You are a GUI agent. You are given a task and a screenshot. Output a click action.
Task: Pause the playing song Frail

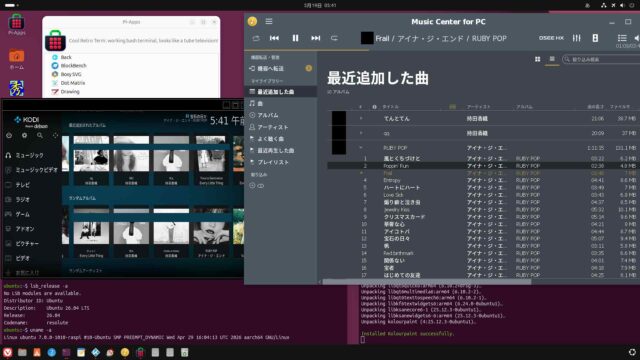pos(295,38)
